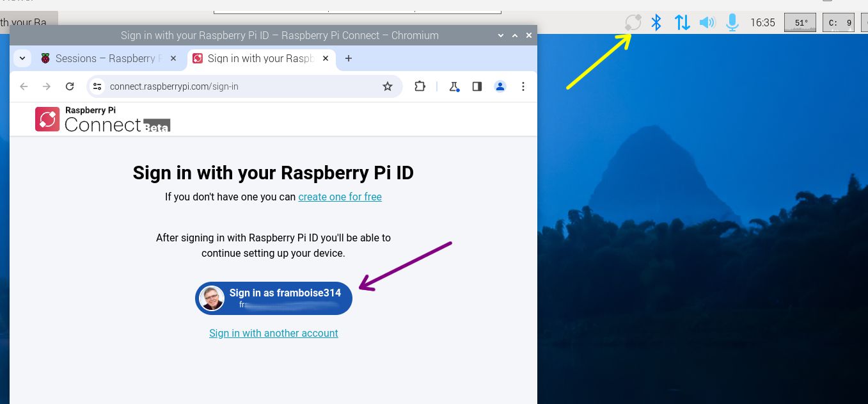868x404 pixels.
Task: Follow the create one for free link
Action: point(340,197)
